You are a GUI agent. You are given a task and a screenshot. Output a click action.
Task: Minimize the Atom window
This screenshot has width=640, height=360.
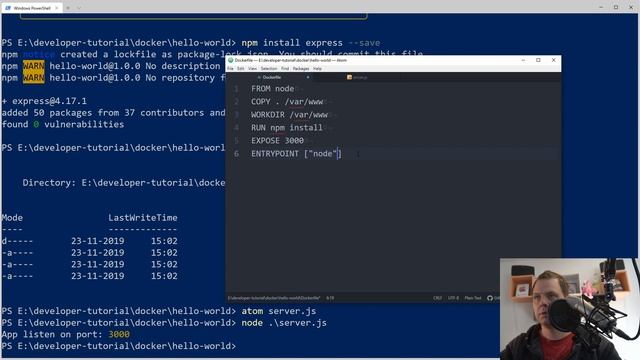click(523, 60)
